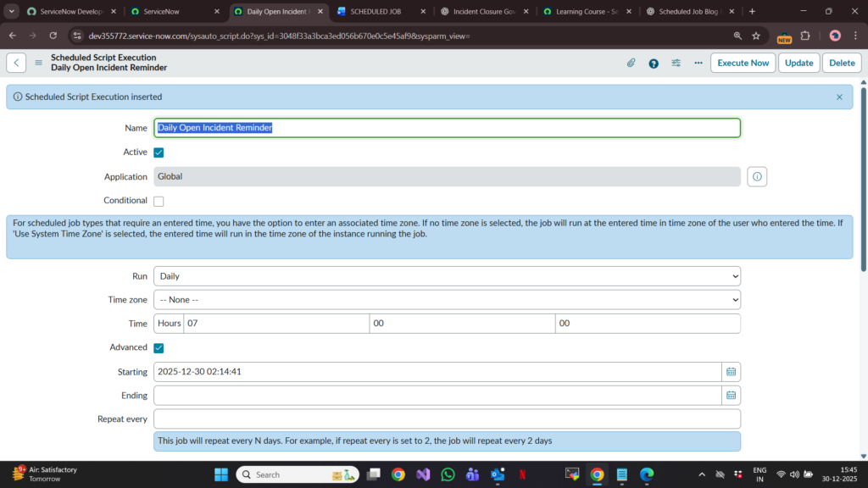The width and height of the screenshot is (868, 488).
Task: Dismiss the inserted notification banner
Action: coord(839,97)
